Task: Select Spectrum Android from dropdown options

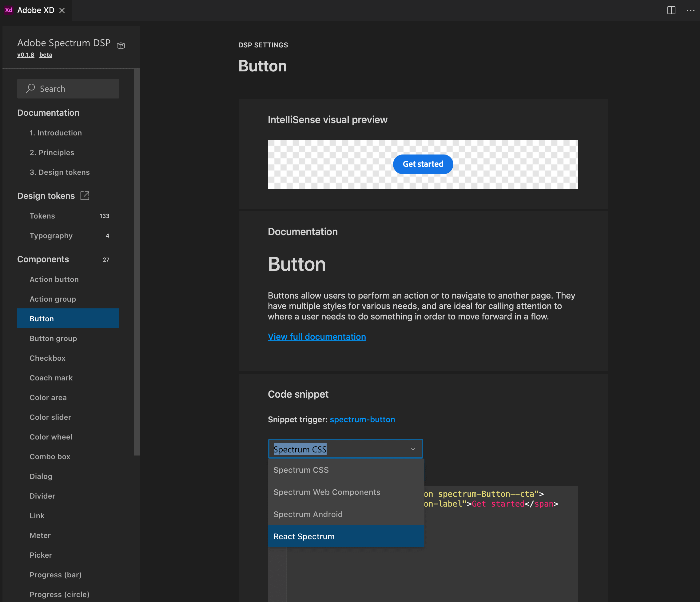Action: [308, 515]
